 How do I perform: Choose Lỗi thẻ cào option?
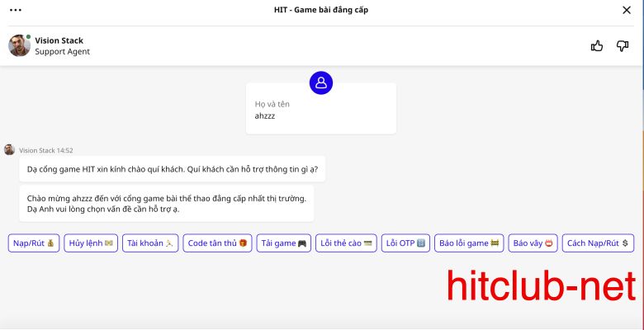[346, 243]
